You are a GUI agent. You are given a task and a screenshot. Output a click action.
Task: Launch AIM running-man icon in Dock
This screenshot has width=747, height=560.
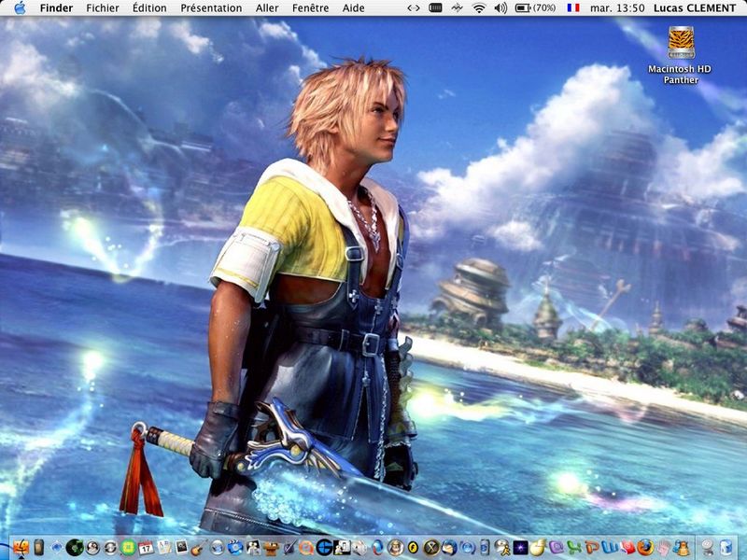coord(502,548)
